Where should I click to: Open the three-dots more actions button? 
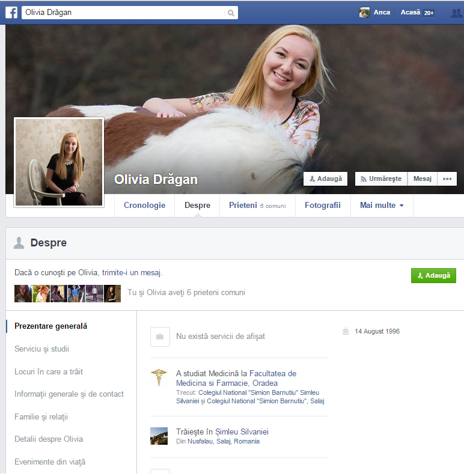[x=447, y=179]
